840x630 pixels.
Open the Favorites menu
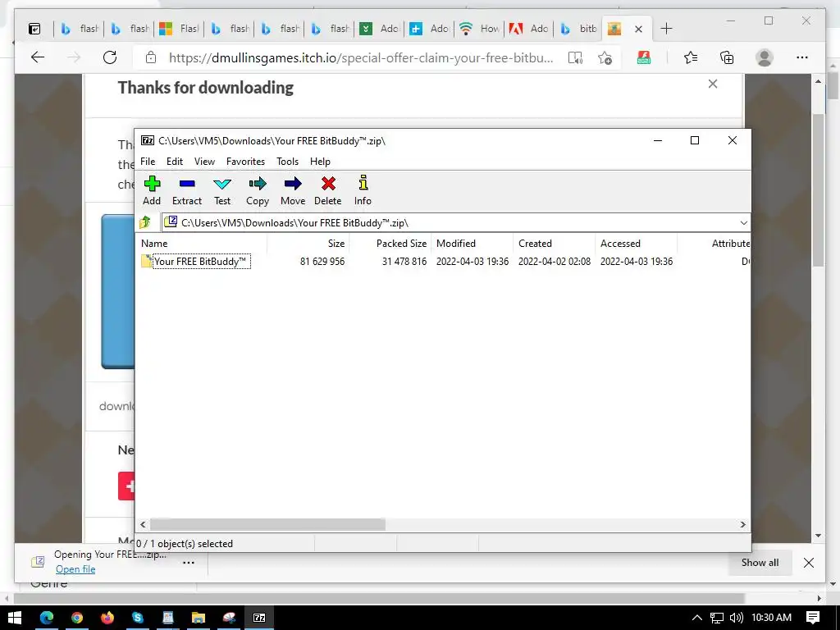[x=245, y=162]
